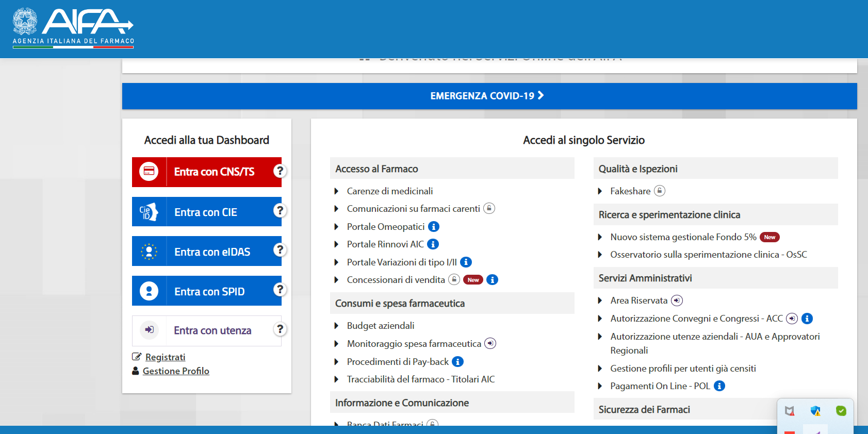Click lock icon next to Comunicazioni su farmaci carenti

pyautogui.click(x=489, y=208)
